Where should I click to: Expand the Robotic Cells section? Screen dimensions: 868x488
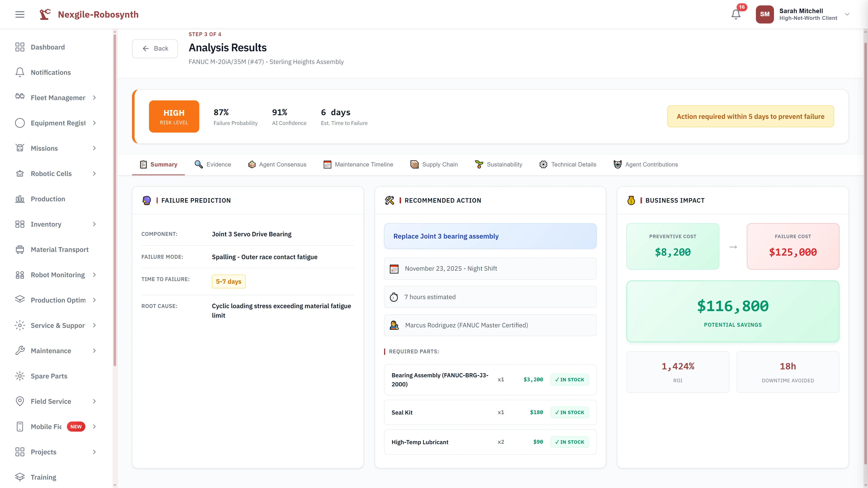click(94, 174)
